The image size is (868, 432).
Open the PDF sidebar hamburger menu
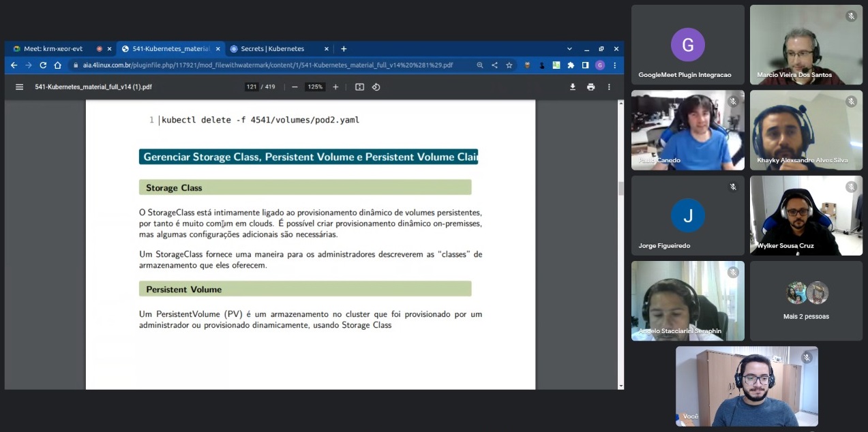(x=19, y=87)
